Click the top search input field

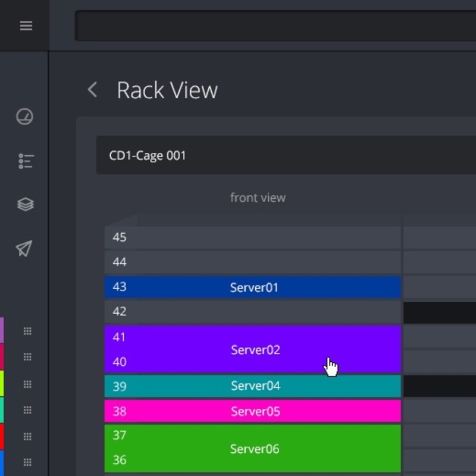275,26
